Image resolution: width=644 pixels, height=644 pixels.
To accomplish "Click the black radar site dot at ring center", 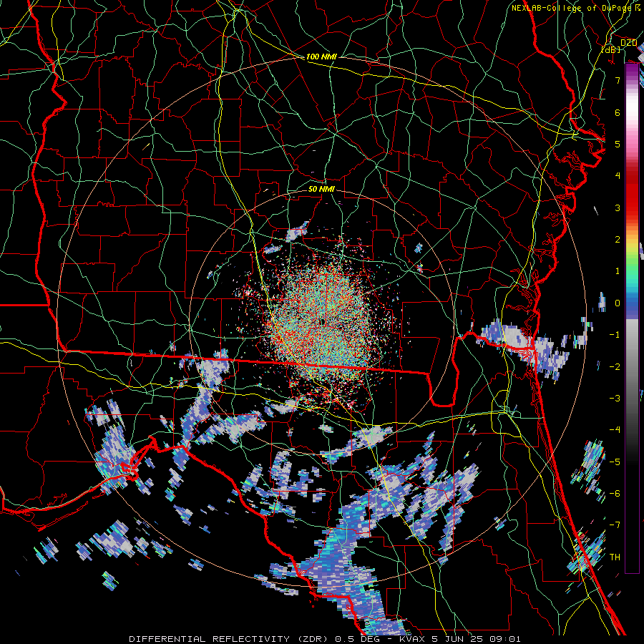I will (x=323, y=322).
